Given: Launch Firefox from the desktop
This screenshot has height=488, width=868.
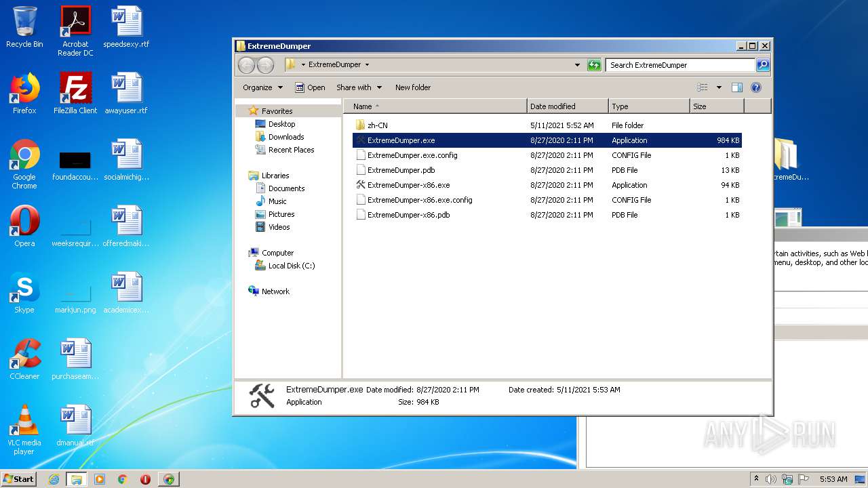Looking at the screenshot, I should point(24,94).
